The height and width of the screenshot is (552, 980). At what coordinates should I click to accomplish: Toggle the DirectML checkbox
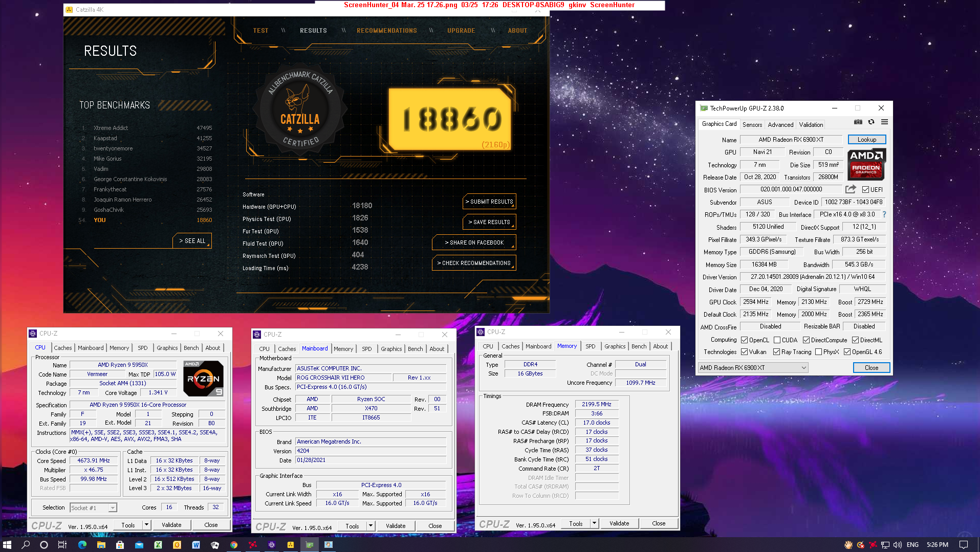point(855,340)
